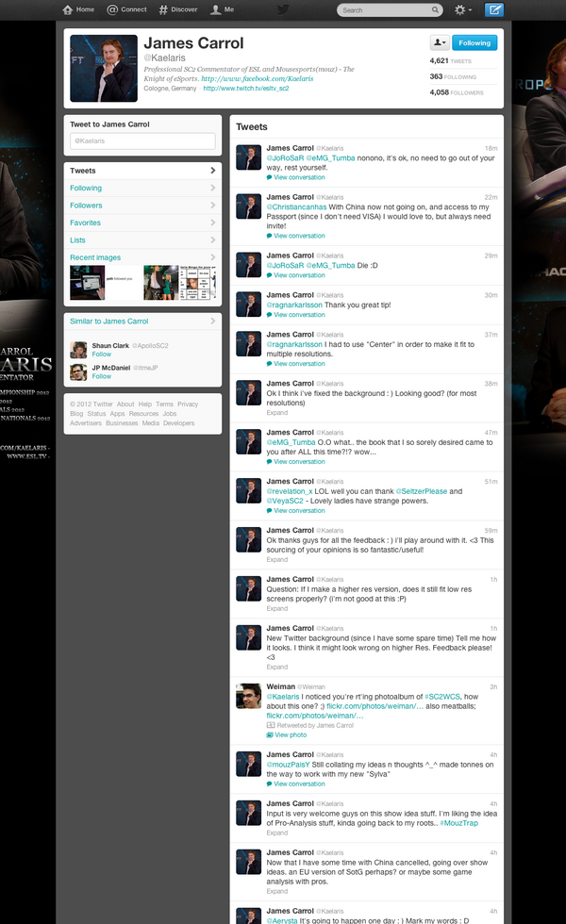Expand the 38m 'fixed the background' tweet
The image size is (566, 924).
(x=276, y=413)
